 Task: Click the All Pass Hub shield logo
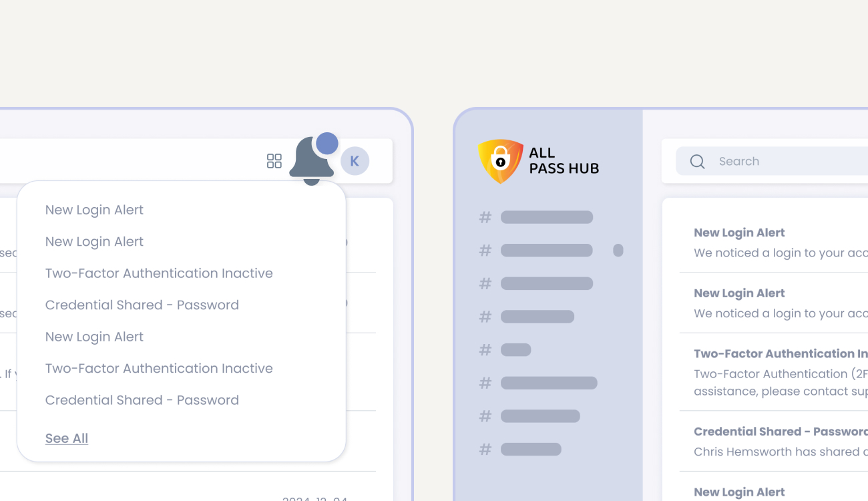501,161
